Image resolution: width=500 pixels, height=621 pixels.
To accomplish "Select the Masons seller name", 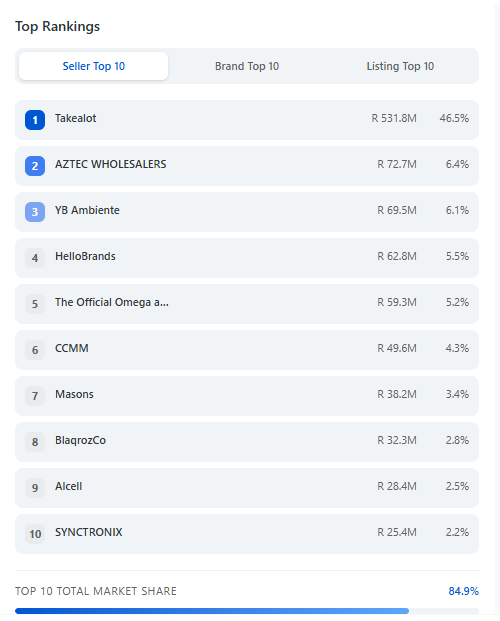I will pos(74,394).
